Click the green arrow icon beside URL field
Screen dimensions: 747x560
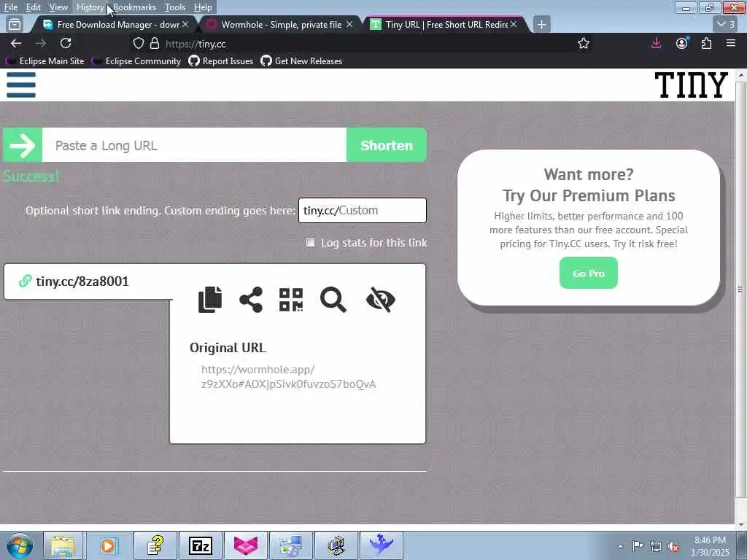click(23, 145)
